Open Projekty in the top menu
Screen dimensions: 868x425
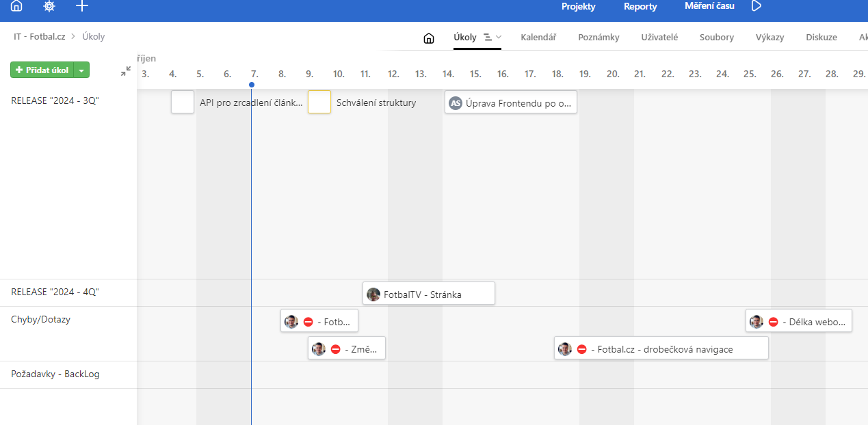[x=579, y=6]
